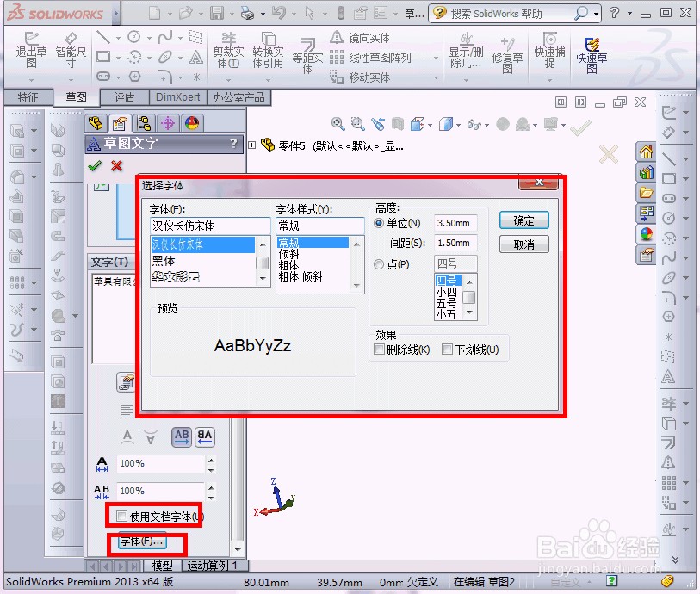The width and height of the screenshot is (700, 594).
Task: Select Smart Dimension (智能尺寸) tool
Action: 71,50
